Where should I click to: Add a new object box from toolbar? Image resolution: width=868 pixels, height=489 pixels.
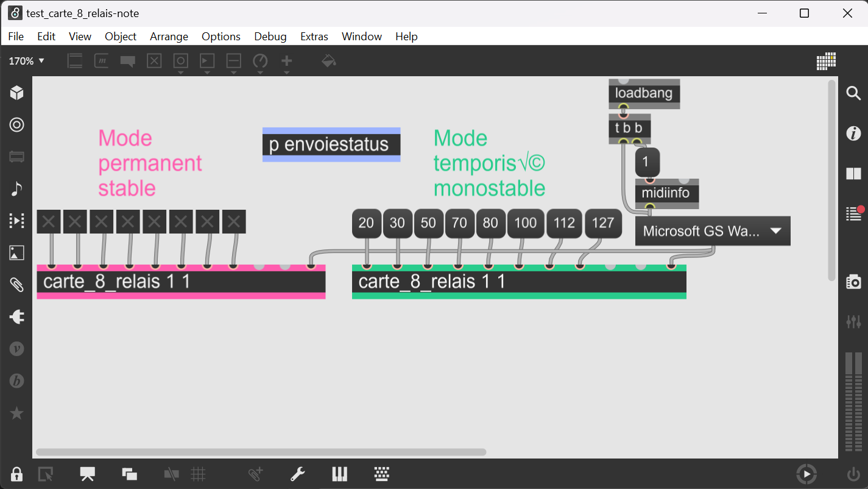point(75,61)
